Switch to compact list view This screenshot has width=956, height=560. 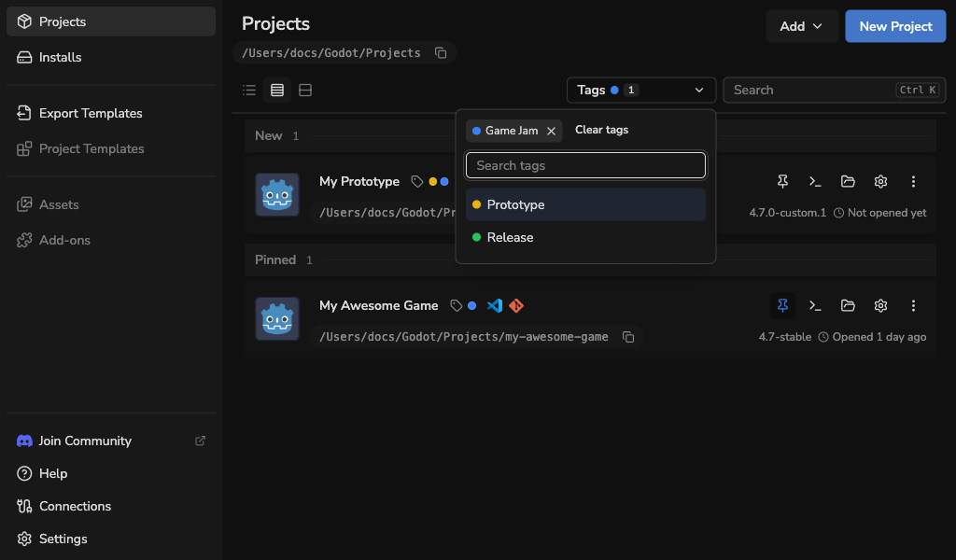coord(248,91)
